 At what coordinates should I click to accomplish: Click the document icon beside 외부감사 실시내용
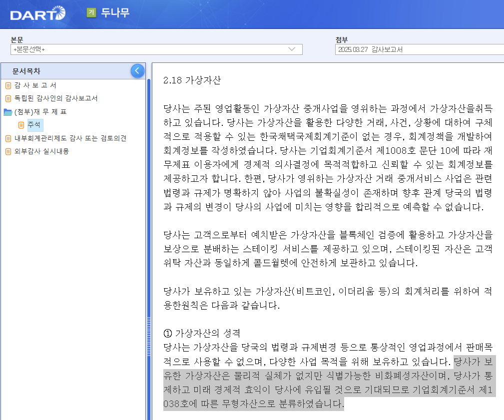(8, 151)
